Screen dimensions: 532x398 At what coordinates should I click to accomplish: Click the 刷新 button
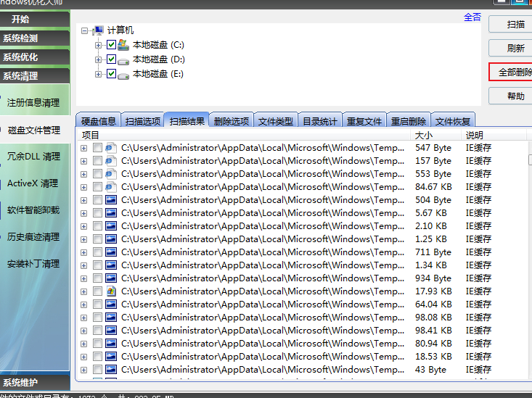[512, 48]
